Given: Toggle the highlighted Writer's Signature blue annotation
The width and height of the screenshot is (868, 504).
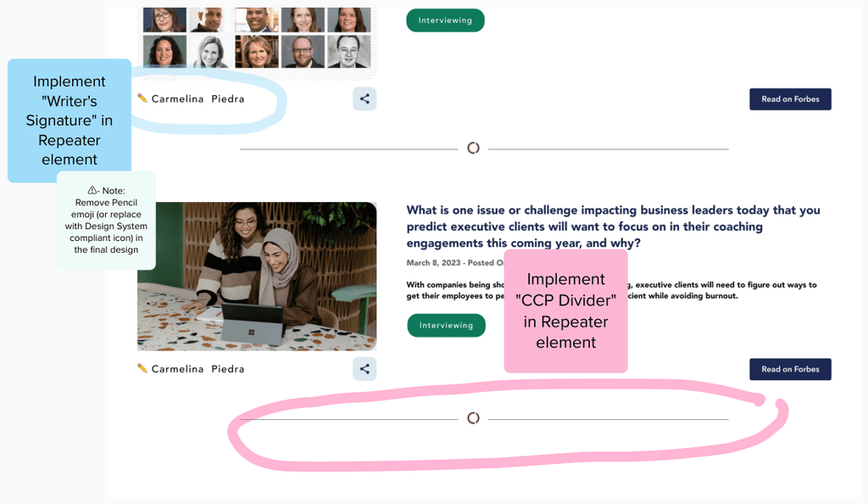Looking at the screenshot, I should (x=69, y=120).
